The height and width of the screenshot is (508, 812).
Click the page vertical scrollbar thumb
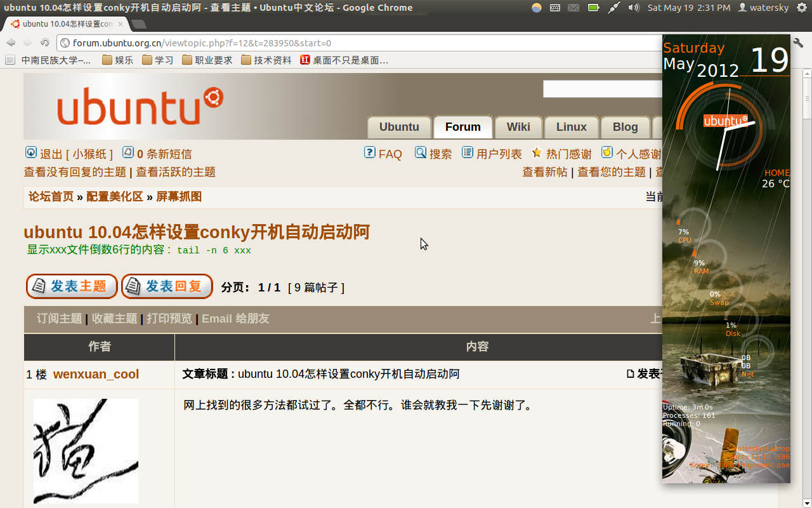pyautogui.click(x=807, y=98)
